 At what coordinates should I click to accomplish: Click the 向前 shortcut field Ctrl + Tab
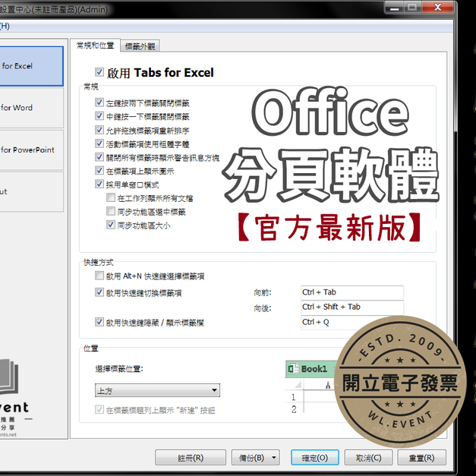pos(352,292)
